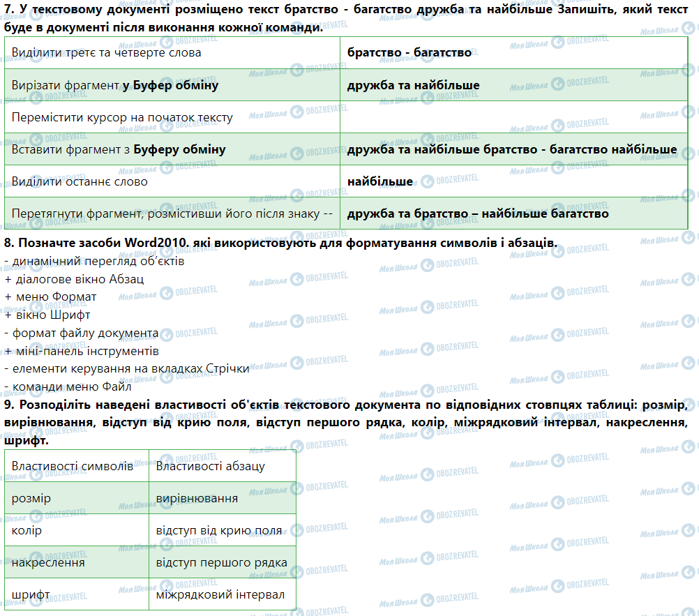Click the "Виділити останнє слово" command cell
The image size is (699, 616).
click(x=80, y=181)
